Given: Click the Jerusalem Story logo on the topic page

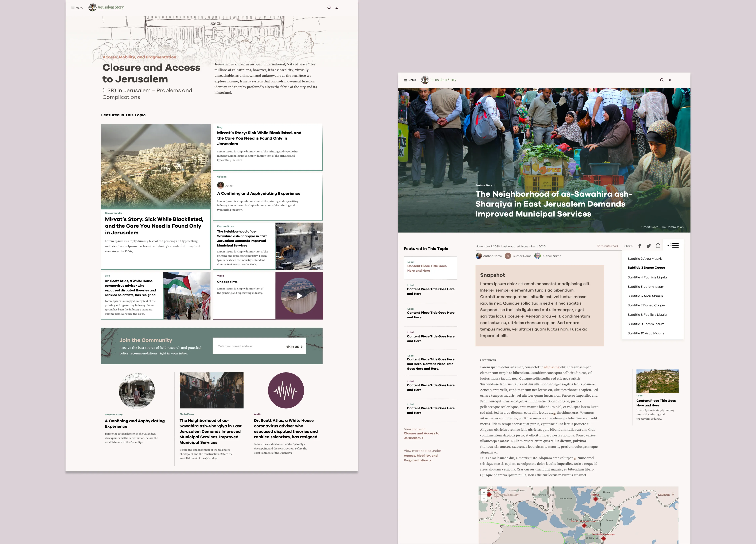Looking at the screenshot, I should click(x=106, y=7).
